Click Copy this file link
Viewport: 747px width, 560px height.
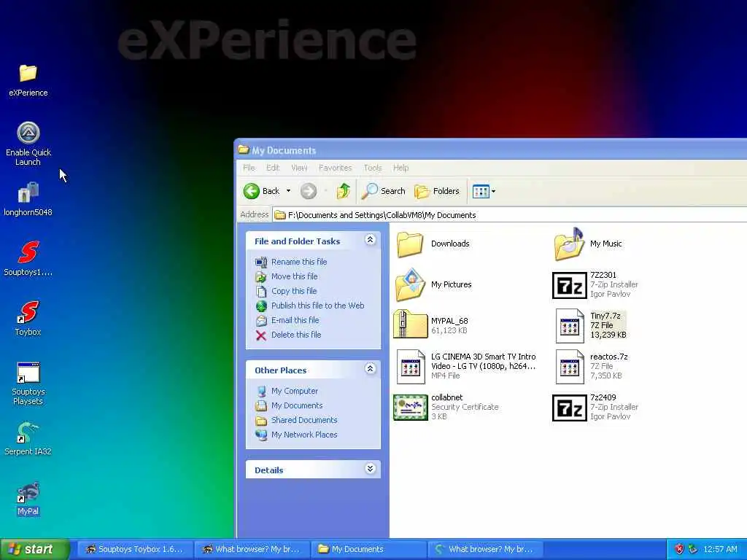pyautogui.click(x=294, y=291)
